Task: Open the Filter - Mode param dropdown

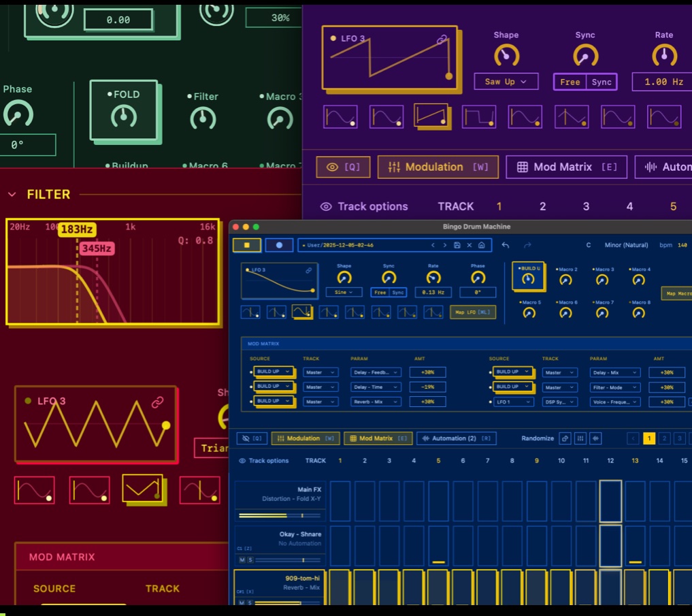Action: (x=614, y=387)
